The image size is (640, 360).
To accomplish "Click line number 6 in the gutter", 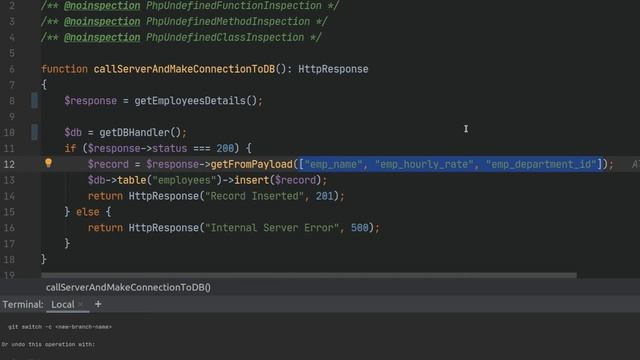I will click(12, 69).
